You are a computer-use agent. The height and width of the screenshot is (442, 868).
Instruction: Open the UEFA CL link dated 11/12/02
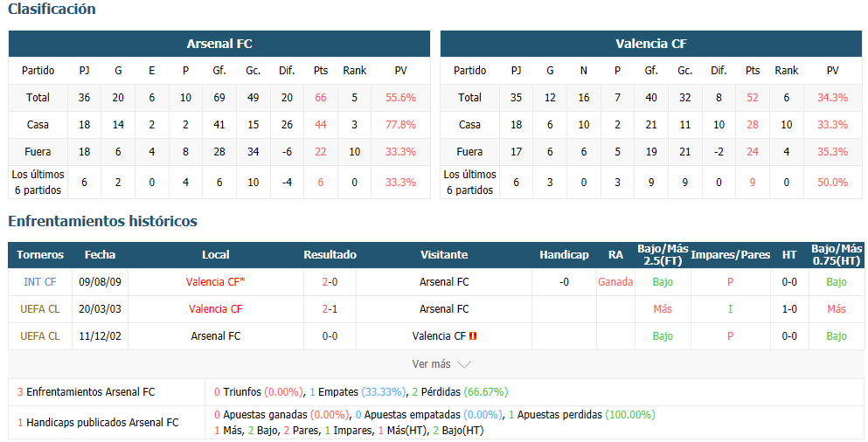40,336
